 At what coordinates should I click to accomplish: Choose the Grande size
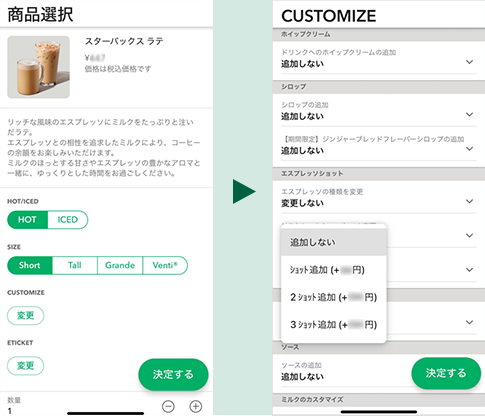click(x=120, y=265)
